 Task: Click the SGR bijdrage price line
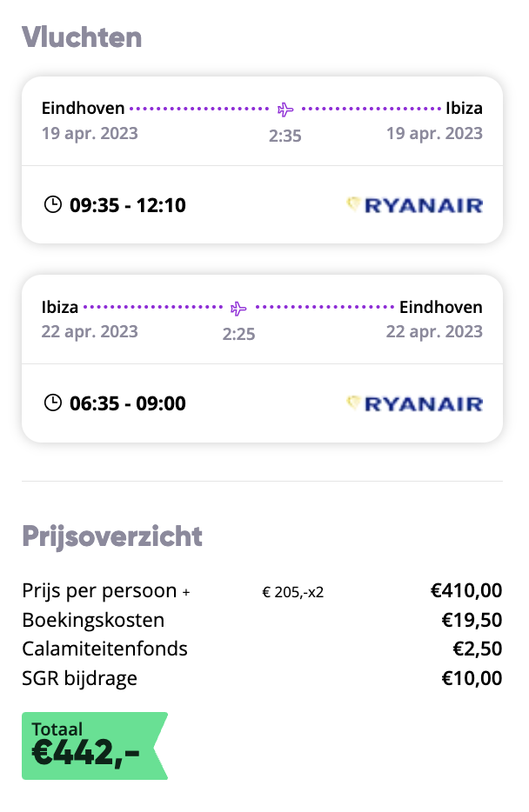[262, 678]
